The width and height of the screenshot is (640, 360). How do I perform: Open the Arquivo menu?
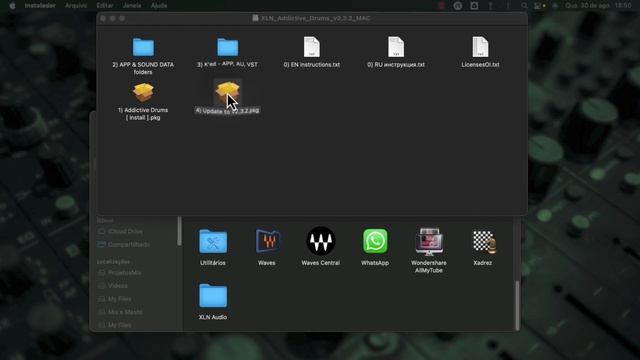76,6
